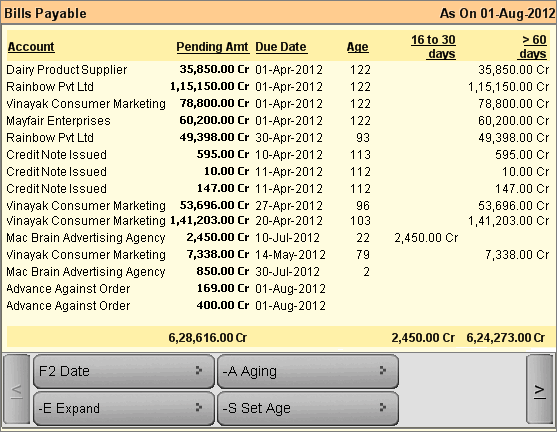Click the 6,28,616.00 Cr total amount

207,338
